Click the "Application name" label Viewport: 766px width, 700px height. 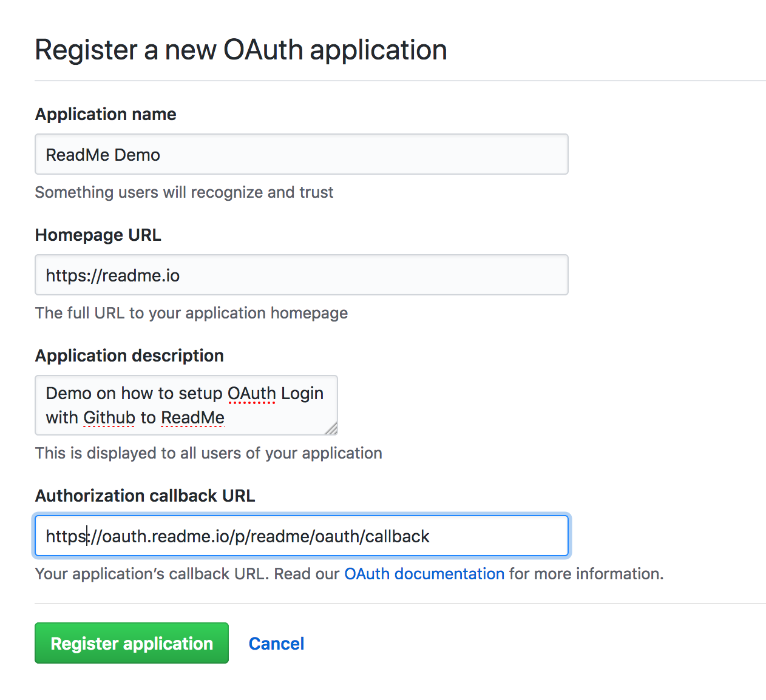coord(106,114)
